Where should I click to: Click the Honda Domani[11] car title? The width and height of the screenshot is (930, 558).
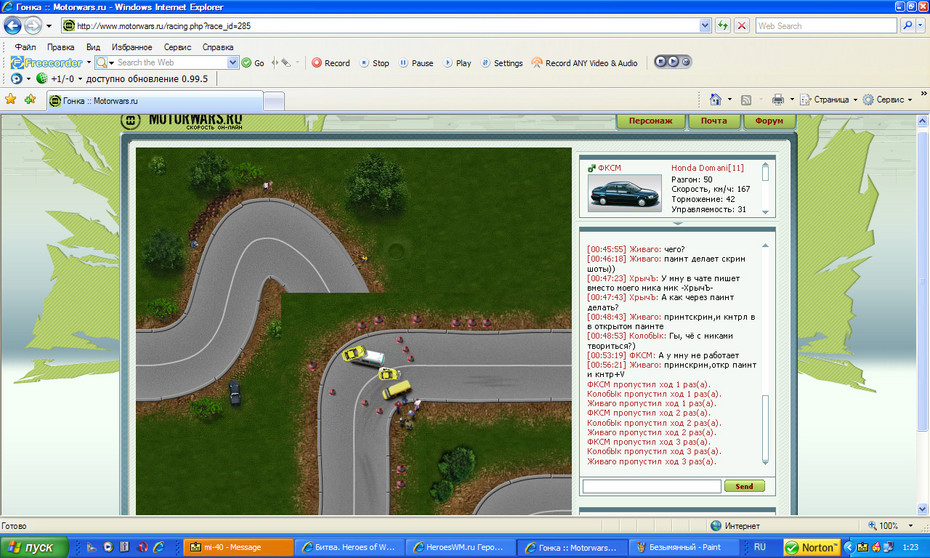[x=707, y=168]
